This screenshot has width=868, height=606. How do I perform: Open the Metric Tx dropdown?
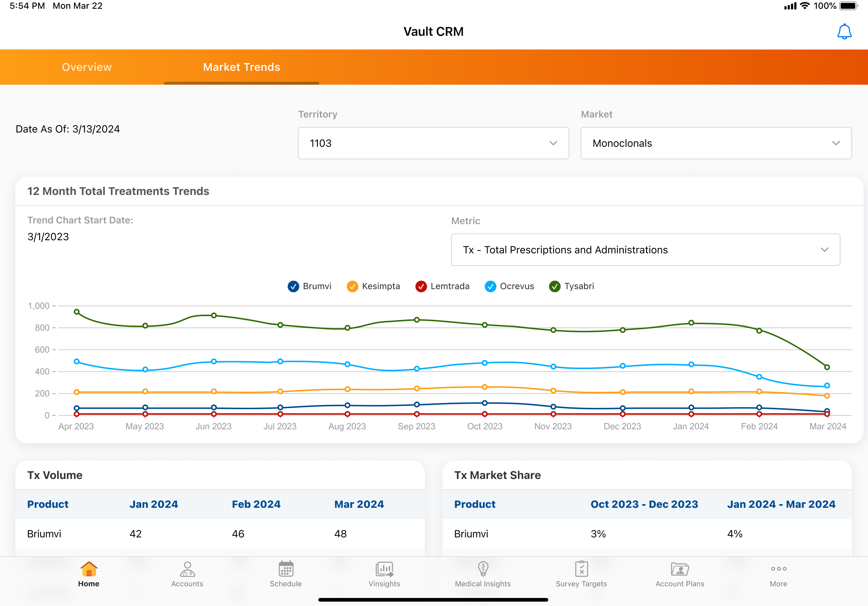645,250
